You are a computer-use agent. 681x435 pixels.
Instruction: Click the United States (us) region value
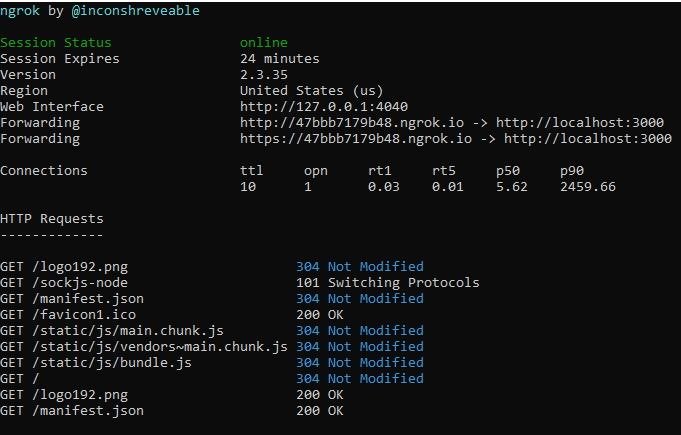311,91
